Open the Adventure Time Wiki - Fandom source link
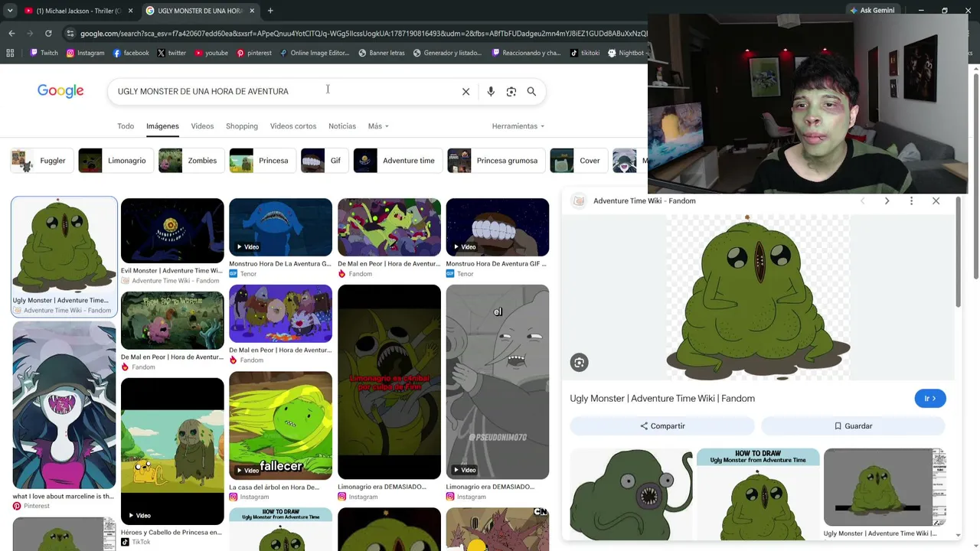The image size is (980, 551). tap(645, 201)
